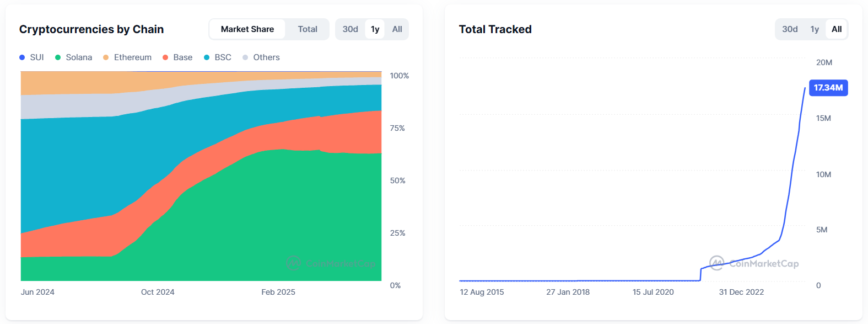The image size is (868, 324).
Task: Click the 31 Dec 2022 axis label
Action: (x=741, y=292)
